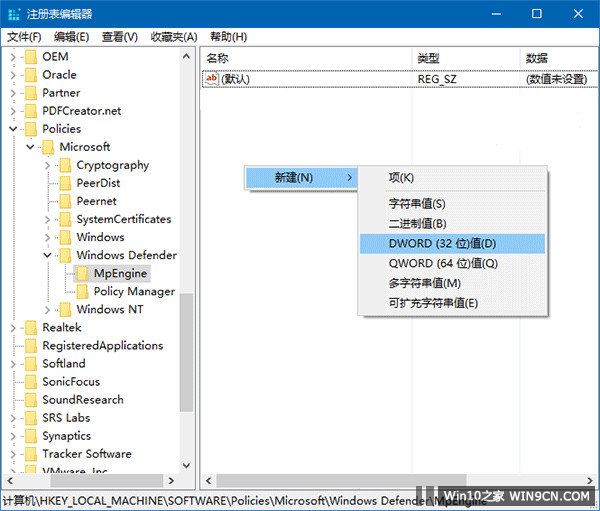Collapse the Policies tree node
The height and width of the screenshot is (511, 600).
[13, 129]
